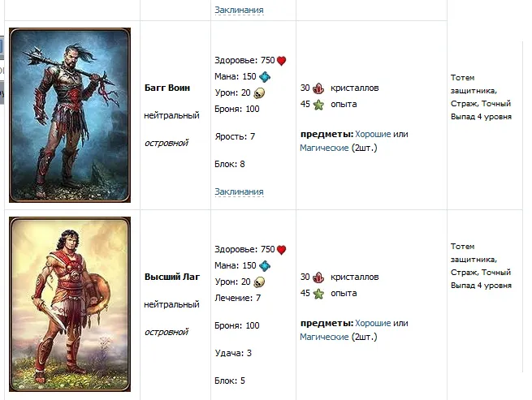532x400 pixels.
Task: Click the red crystal icon in Багг Воин's rewards
Action: tap(318, 88)
